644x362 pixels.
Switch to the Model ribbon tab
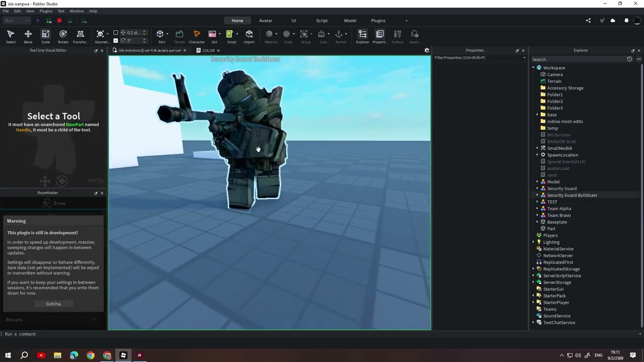click(x=350, y=21)
